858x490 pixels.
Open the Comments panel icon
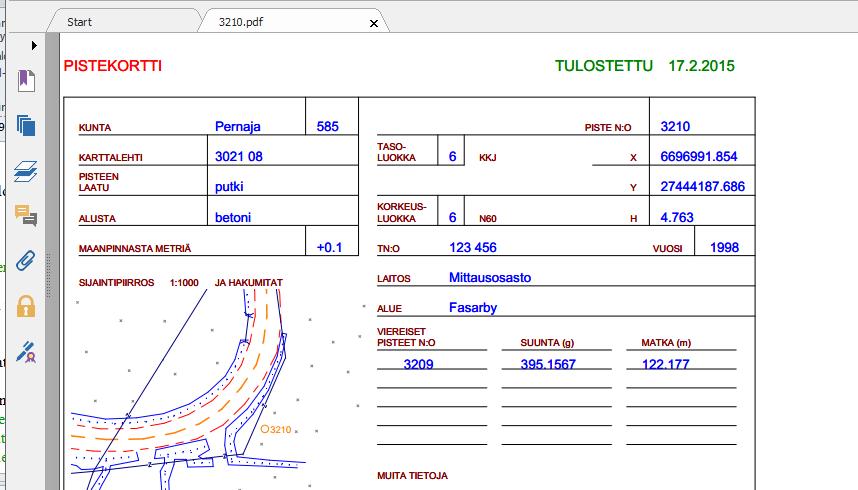[26, 215]
